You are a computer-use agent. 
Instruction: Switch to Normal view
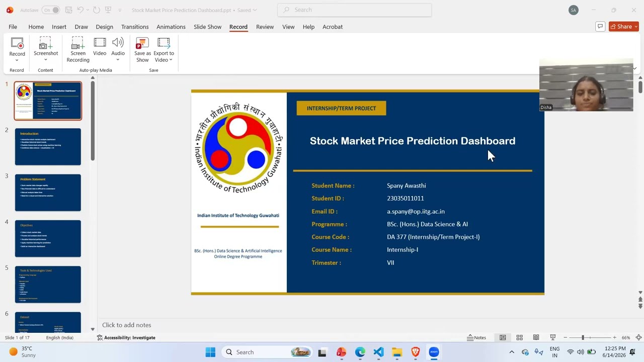tap(503, 338)
